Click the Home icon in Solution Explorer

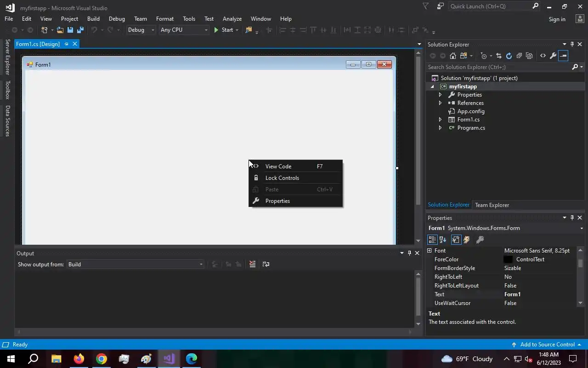453,56
